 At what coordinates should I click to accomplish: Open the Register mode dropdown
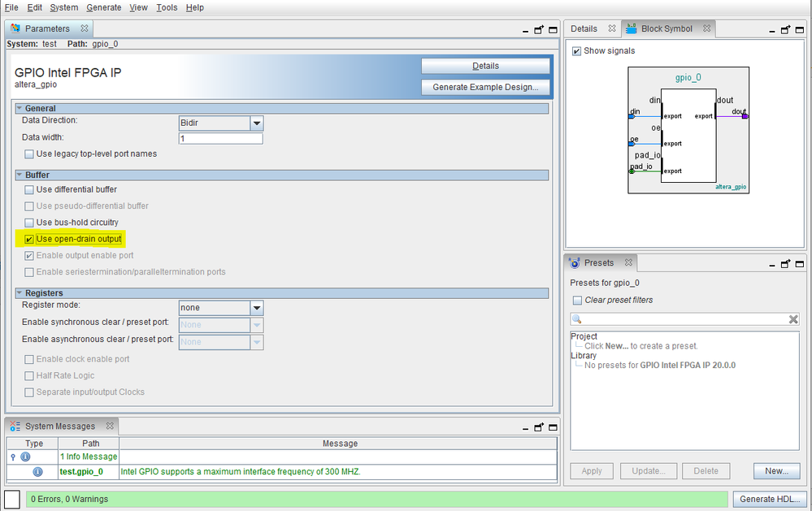tap(254, 308)
